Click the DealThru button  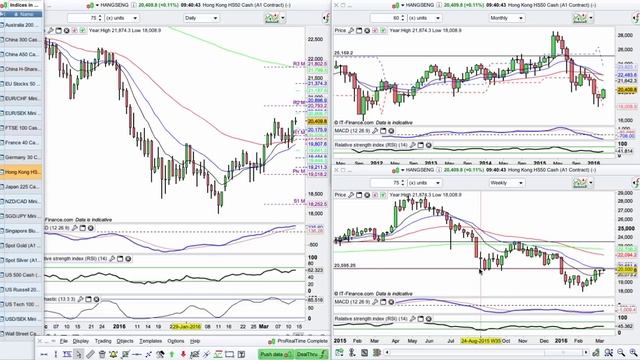311,354
